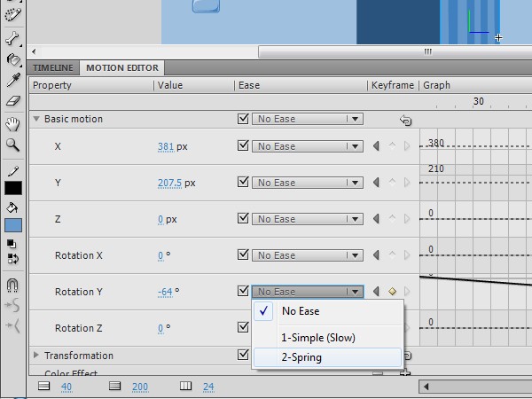Select the Paint Bucket tool
This screenshot has width=532, height=399.
pos(12,59)
